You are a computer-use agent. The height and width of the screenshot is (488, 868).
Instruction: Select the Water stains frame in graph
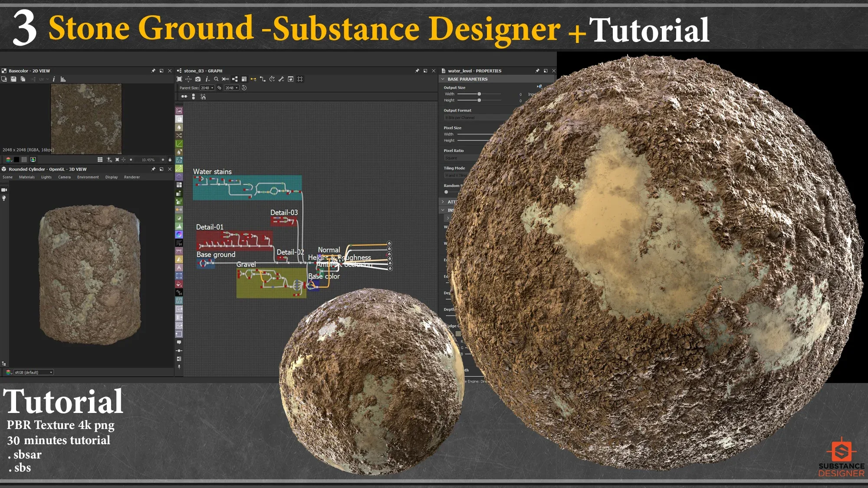[x=247, y=187]
